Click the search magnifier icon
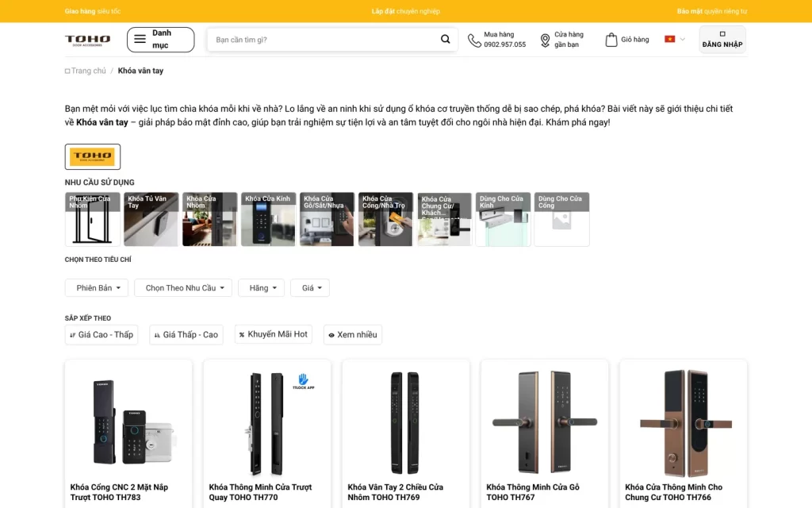Viewport: 812px width, 508px height. pyautogui.click(x=446, y=40)
